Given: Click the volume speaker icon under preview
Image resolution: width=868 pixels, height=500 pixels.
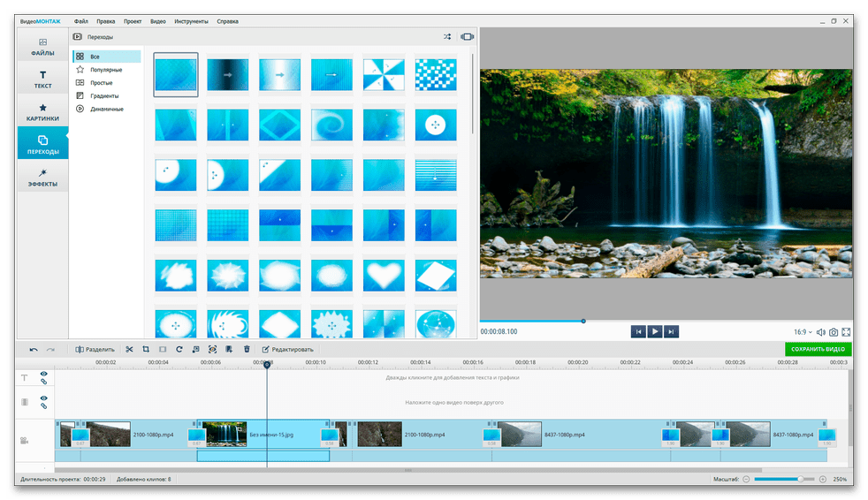Looking at the screenshot, I should pos(820,332).
